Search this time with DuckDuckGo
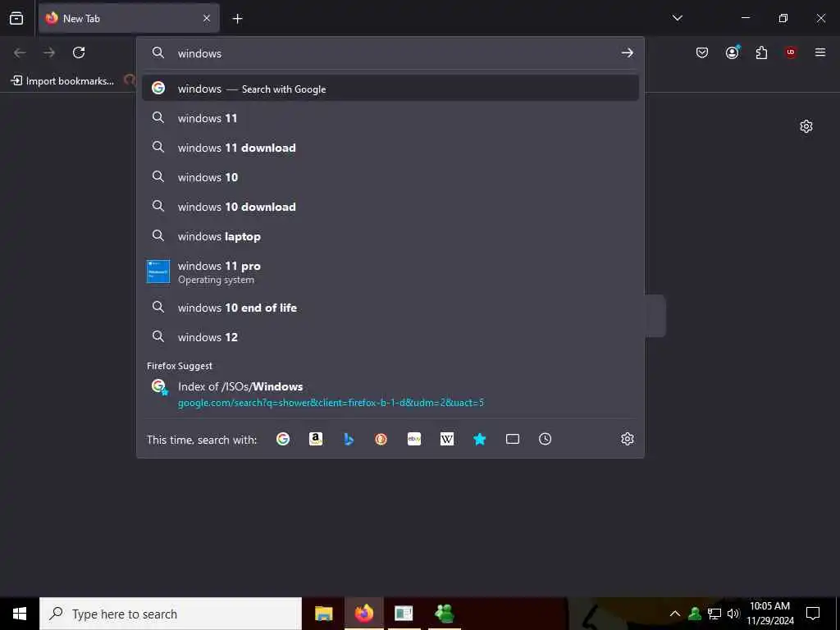 (x=381, y=440)
